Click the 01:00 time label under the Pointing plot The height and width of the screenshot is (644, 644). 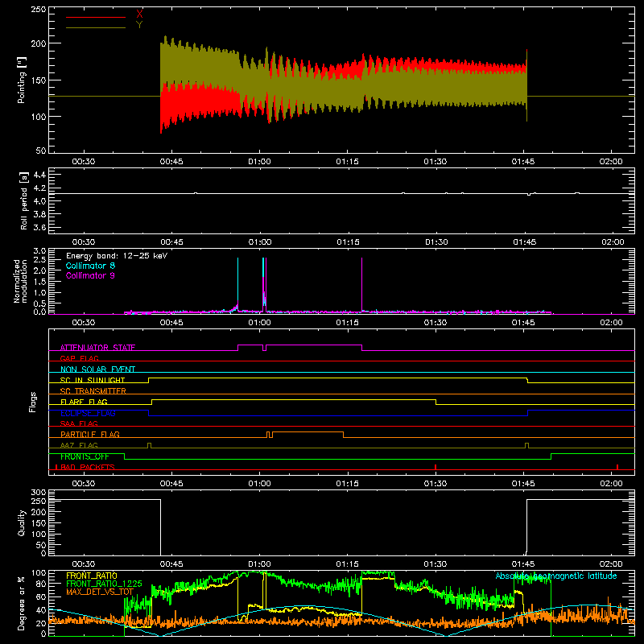pyautogui.click(x=259, y=162)
